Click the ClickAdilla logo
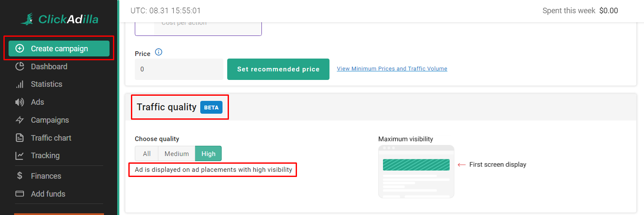This screenshot has width=644, height=215. (x=59, y=19)
